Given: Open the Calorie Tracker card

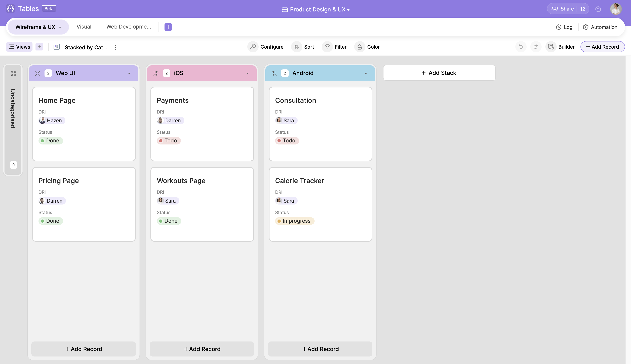Looking at the screenshot, I should (321, 204).
